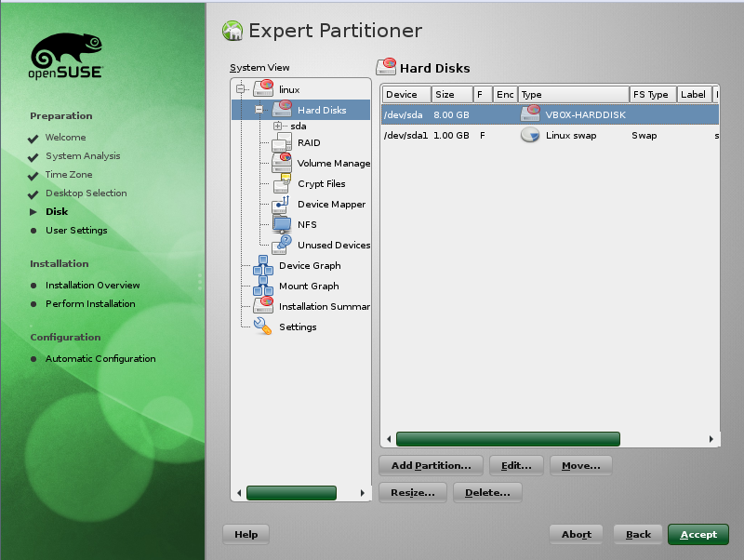Collapse the linux root tree node

241,88
